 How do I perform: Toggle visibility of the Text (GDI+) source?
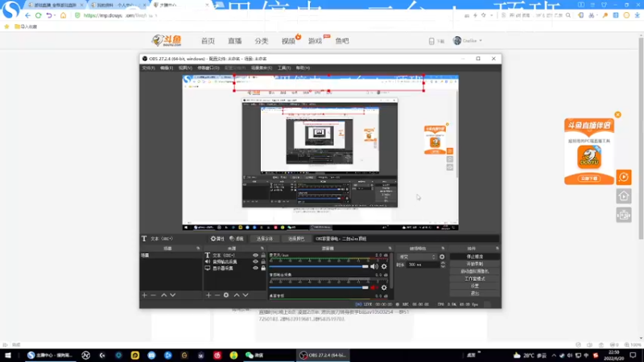click(255, 255)
